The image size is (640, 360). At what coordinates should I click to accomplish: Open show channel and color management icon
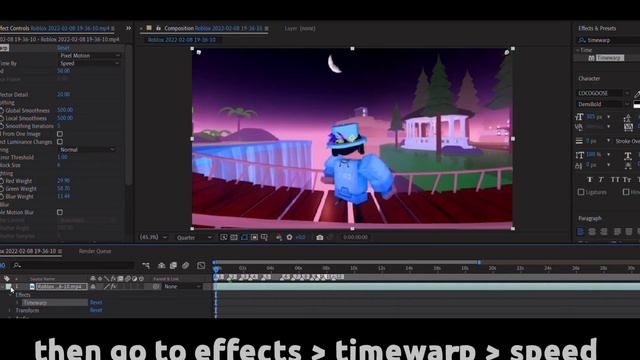(279, 237)
